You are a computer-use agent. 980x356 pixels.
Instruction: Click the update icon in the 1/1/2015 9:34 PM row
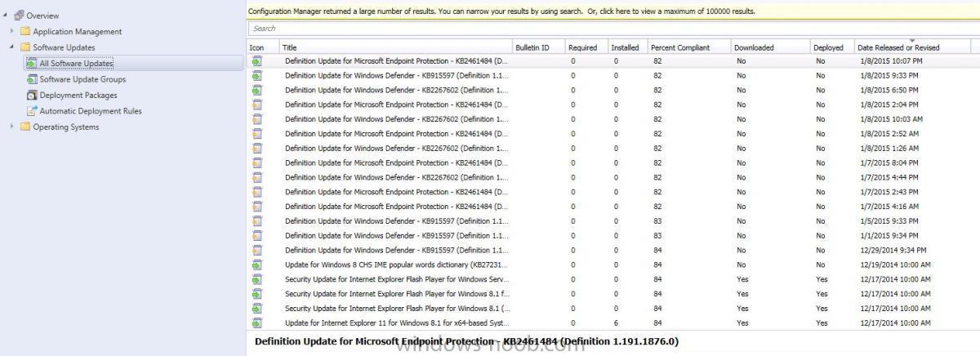point(257,235)
